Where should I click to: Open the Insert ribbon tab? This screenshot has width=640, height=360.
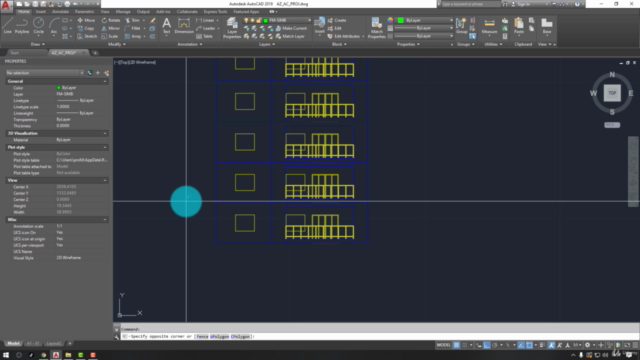(x=41, y=12)
